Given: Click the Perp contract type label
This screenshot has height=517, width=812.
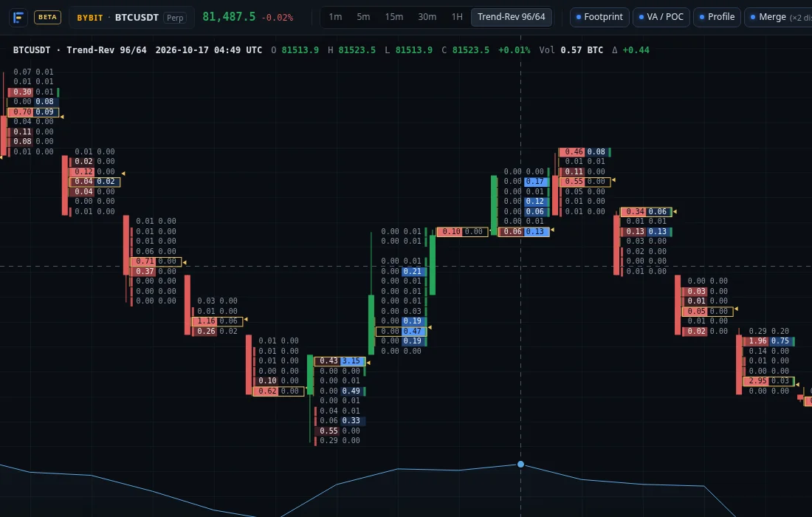Looking at the screenshot, I should tap(175, 18).
